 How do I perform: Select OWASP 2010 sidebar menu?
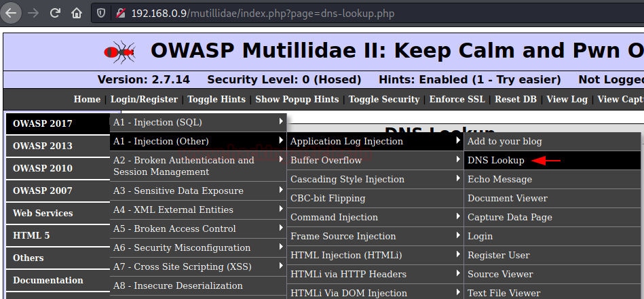point(58,168)
